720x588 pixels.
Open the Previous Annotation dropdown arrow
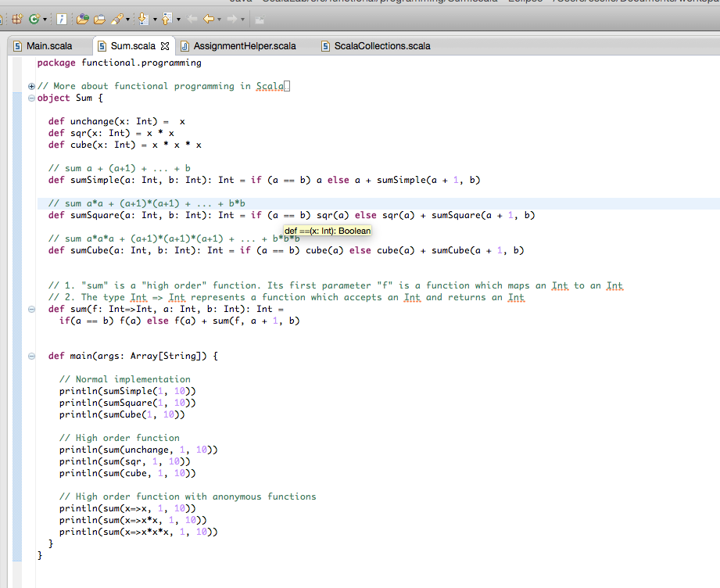178,20
